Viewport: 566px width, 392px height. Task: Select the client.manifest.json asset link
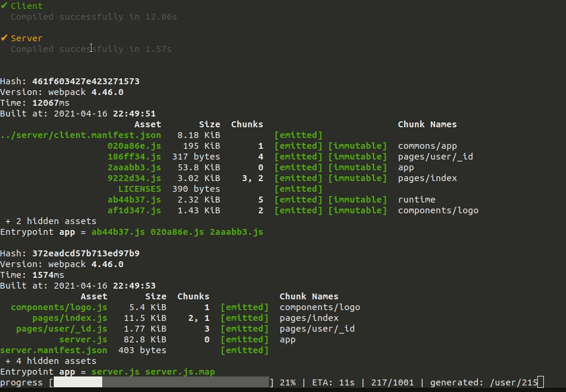click(x=83, y=135)
